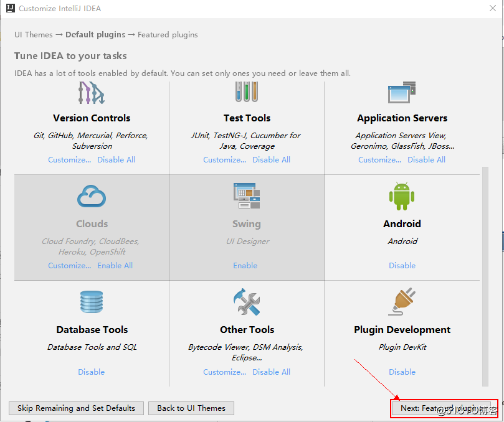Click the Clouds heading
The image size is (504, 422).
click(92, 224)
